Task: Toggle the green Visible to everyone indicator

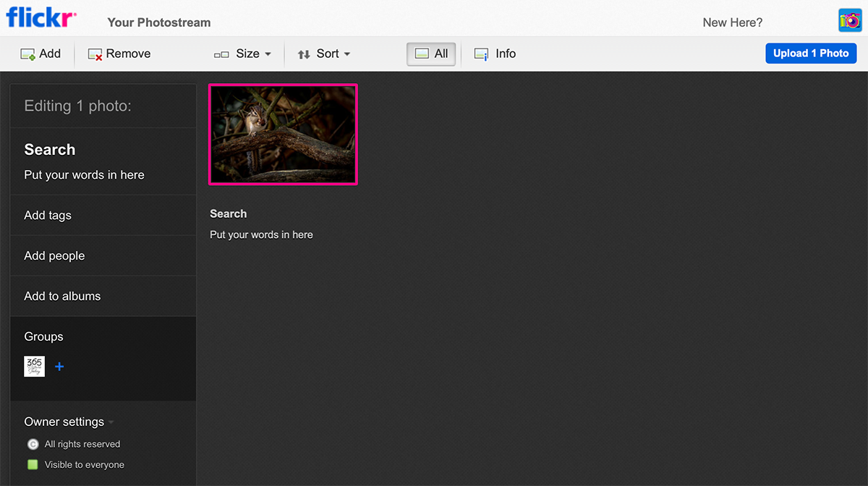Action: point(33,464)
